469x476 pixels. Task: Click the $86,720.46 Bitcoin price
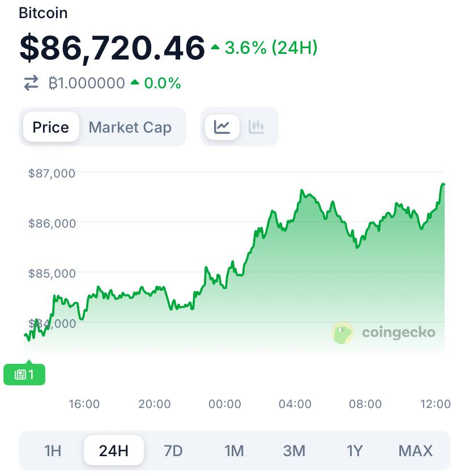112,48
